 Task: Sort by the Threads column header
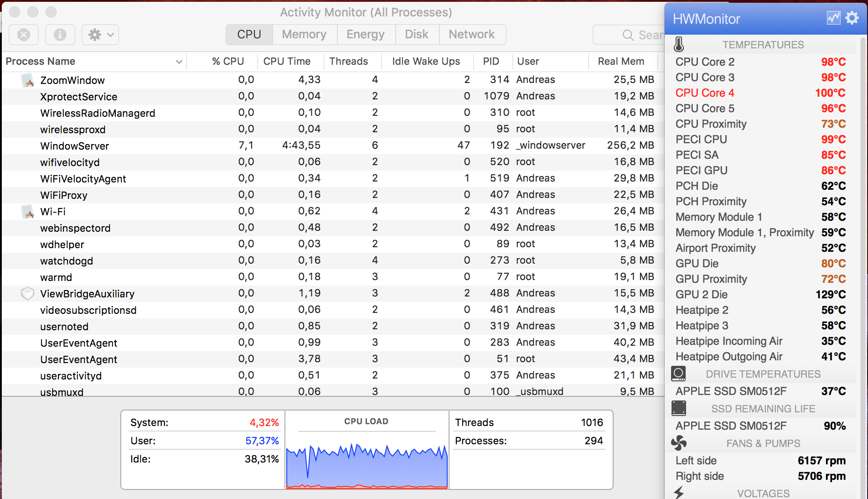pyautogui.click(x=353, y=62)
